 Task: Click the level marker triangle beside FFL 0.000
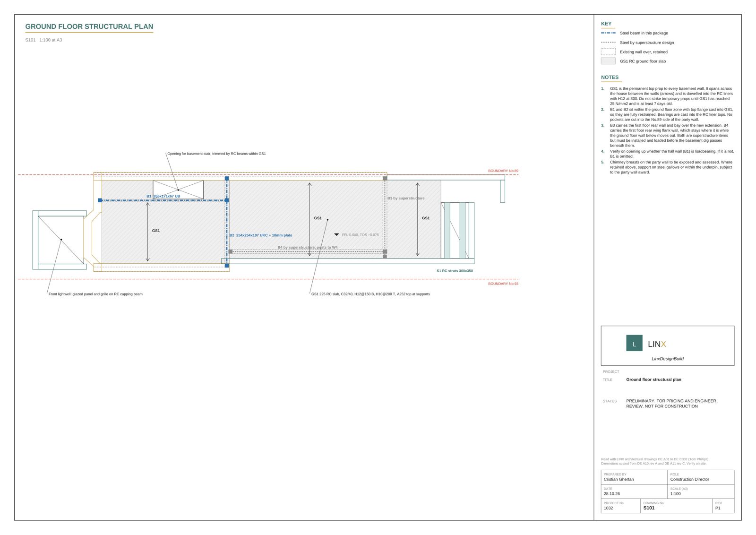(336, 234)
